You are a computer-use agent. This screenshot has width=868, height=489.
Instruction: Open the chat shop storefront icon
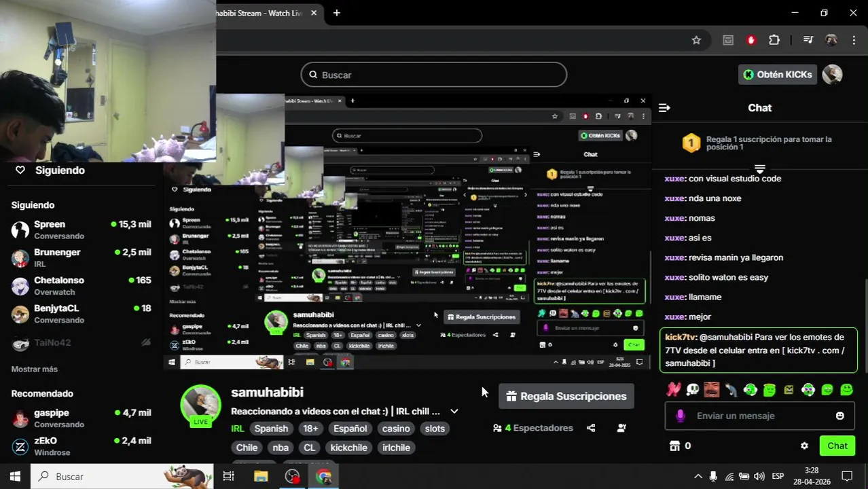674,446
